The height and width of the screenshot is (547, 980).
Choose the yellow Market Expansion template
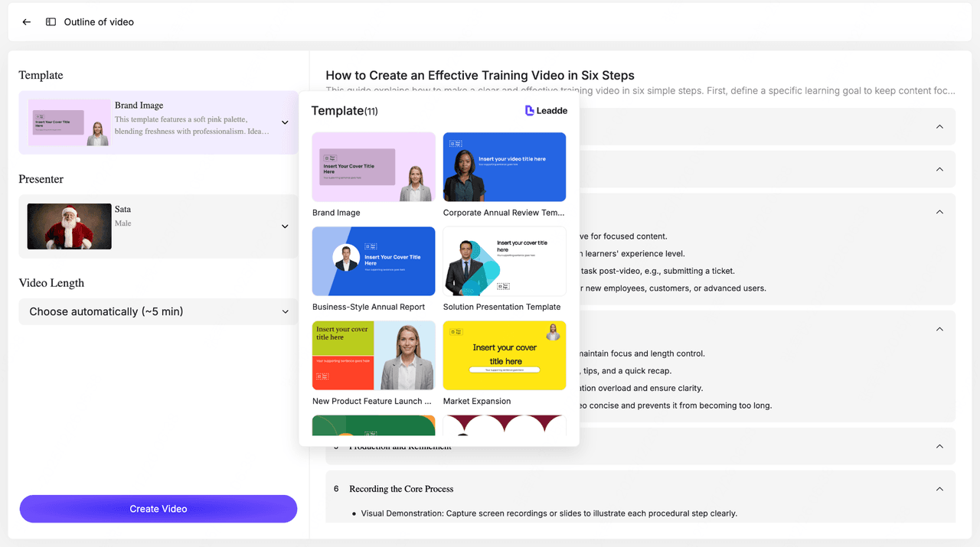click(x=505, y=355)
